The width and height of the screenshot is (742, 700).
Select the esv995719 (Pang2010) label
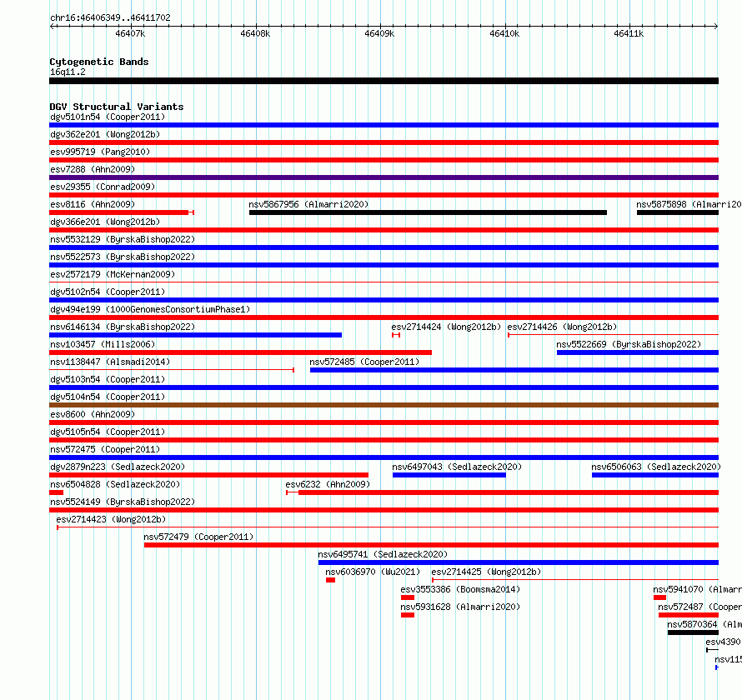tap(100, 152)
